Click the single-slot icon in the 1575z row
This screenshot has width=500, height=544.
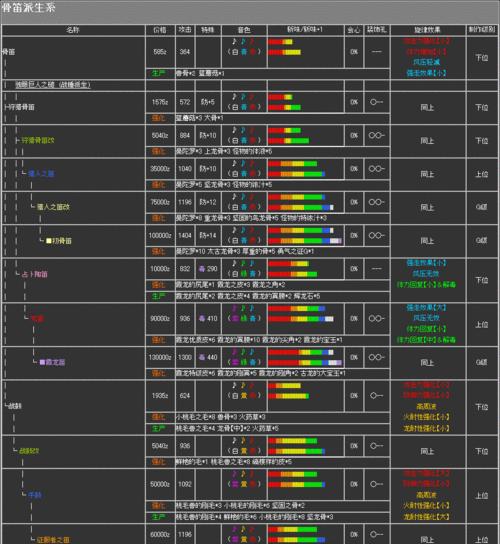pos(376,102)
